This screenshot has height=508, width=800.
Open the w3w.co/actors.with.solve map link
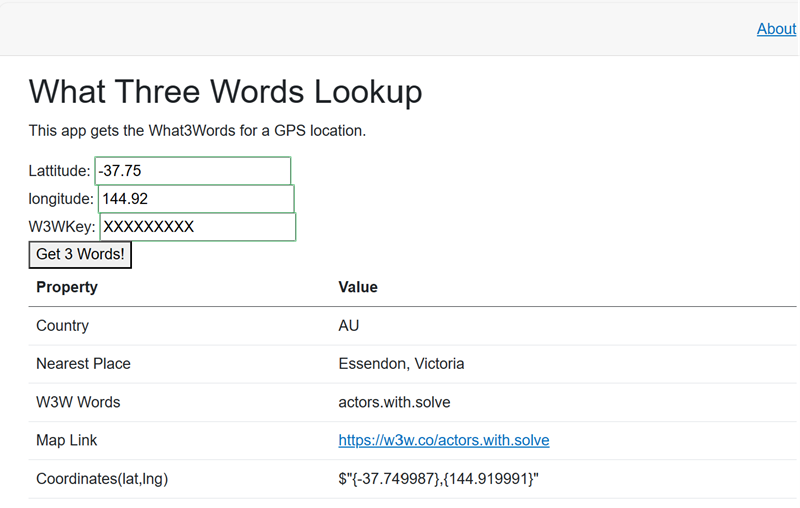[444, 440]
